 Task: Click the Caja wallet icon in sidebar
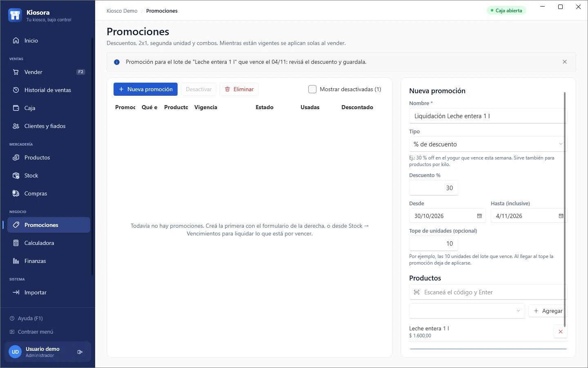pos(16,108)
